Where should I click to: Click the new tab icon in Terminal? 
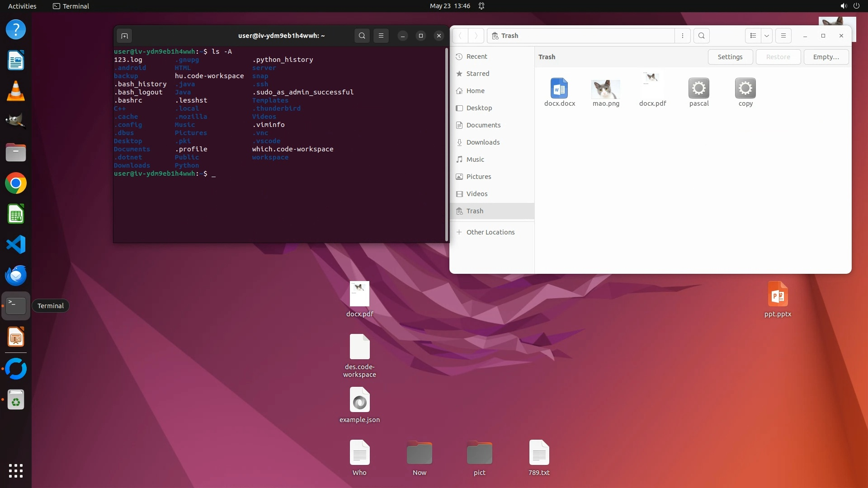click(x=124, y=36)
